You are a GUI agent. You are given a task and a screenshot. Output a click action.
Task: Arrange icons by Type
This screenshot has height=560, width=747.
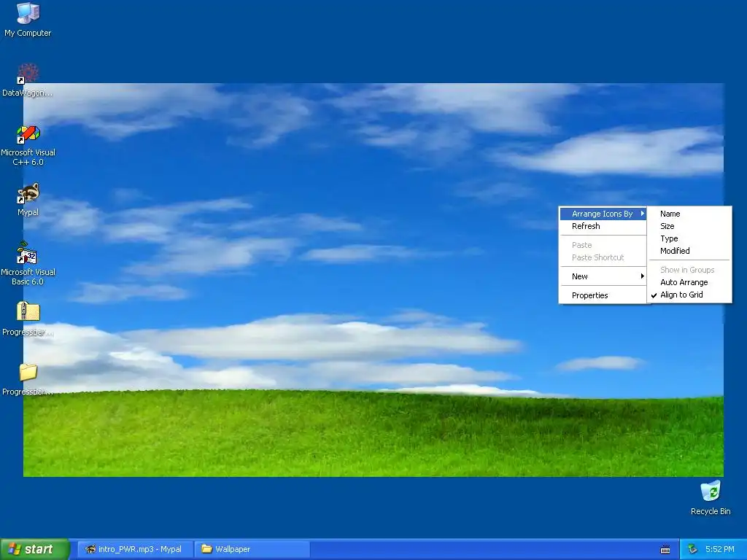tap(690, 238)
